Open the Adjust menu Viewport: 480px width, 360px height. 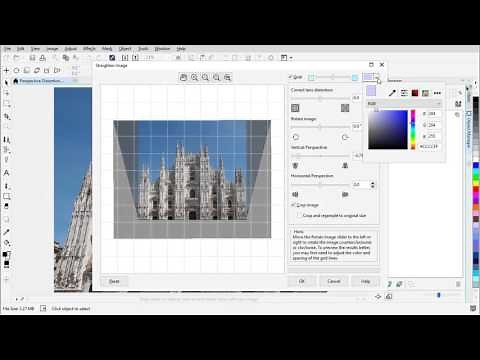click(x=70, y=49)
